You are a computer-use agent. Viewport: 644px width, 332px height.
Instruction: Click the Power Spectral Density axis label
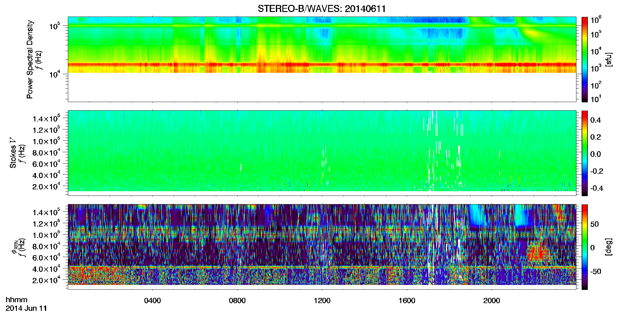[x=30, y=59]
